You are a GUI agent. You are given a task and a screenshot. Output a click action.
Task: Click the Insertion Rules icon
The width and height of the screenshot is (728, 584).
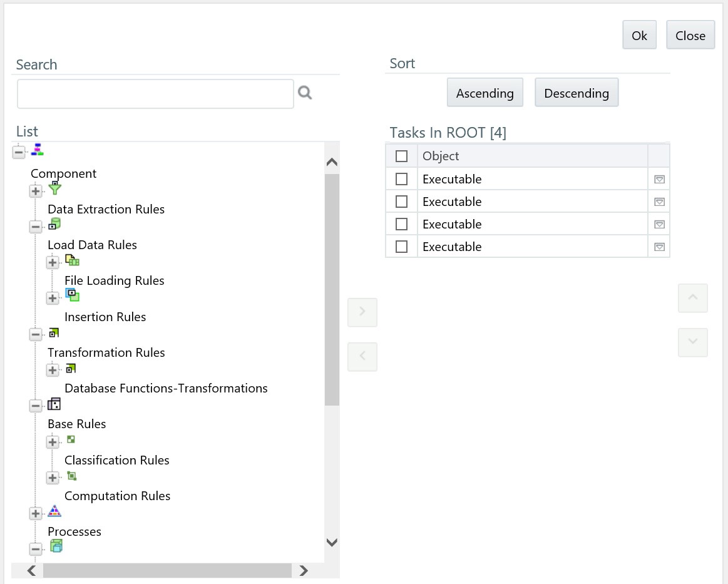(x=72, y=295)
